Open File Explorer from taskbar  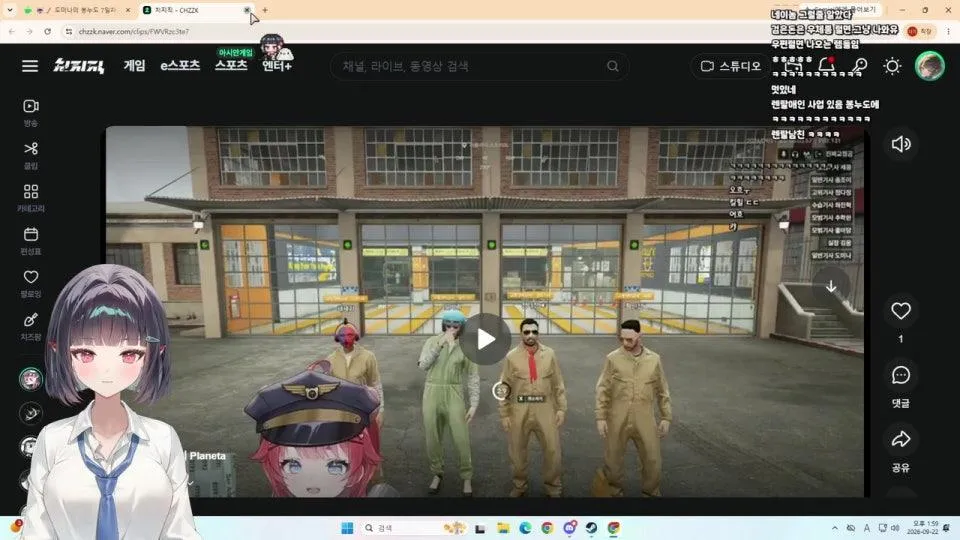503,528
